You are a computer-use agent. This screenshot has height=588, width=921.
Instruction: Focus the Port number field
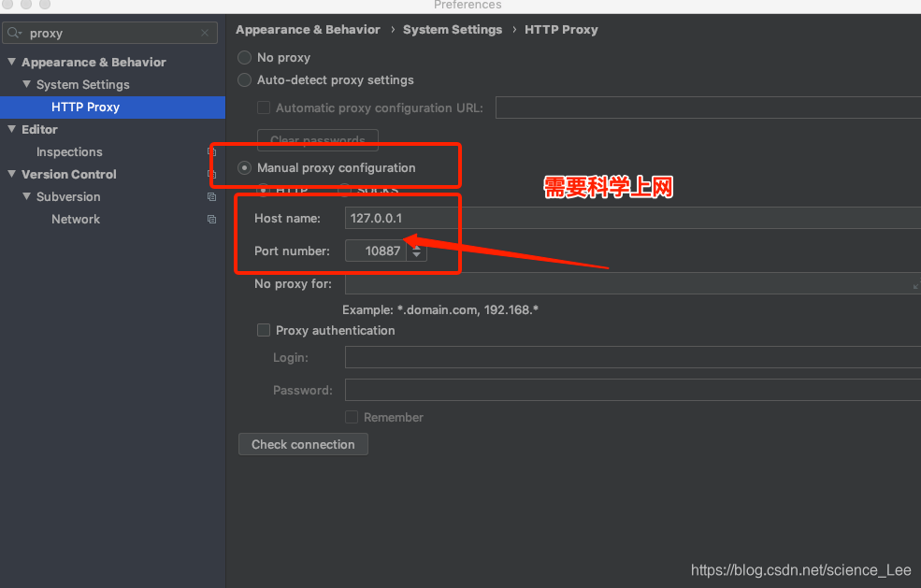pos(375,251)
